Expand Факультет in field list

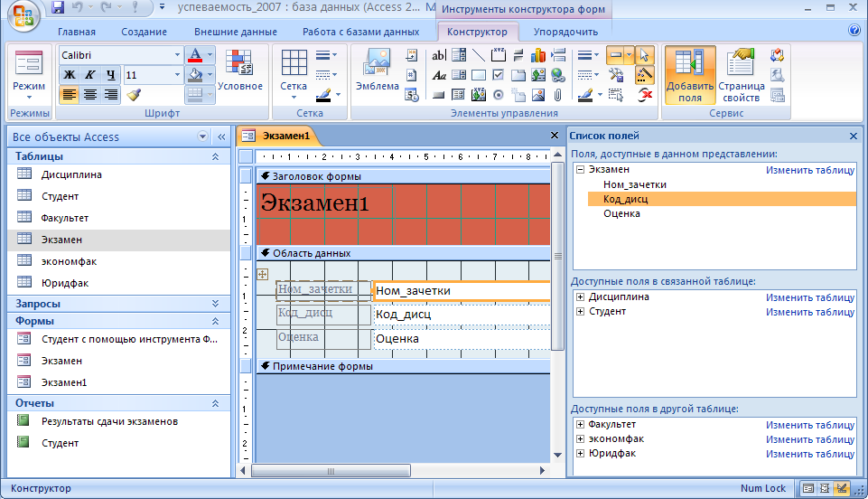pyautogui.click(x=580, y=424)
